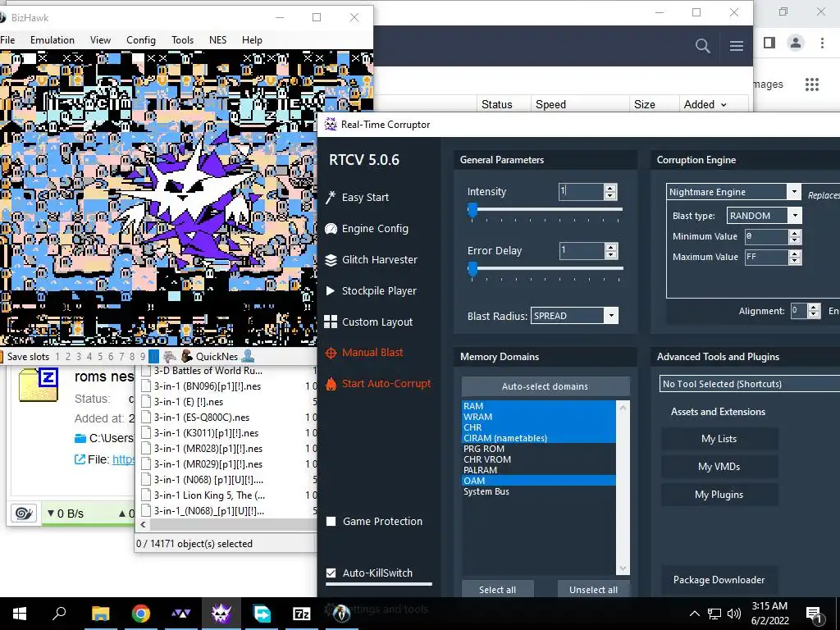Click the search magnifier icon in the dark header

click(x=702, y=46)
